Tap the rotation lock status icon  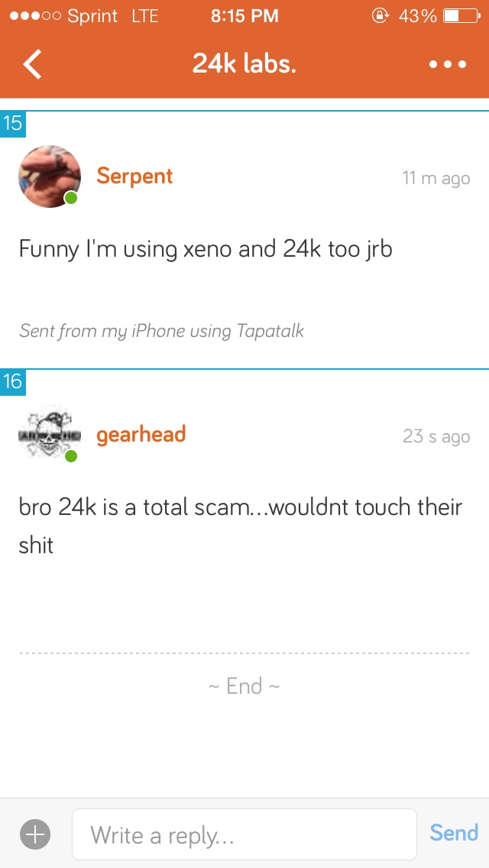pyautogui.click(x=380, y=16)
